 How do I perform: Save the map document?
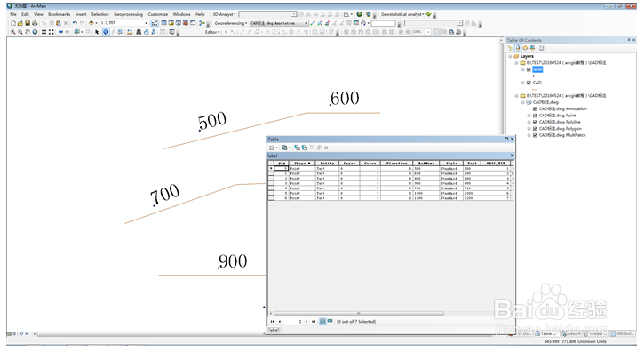28,23
